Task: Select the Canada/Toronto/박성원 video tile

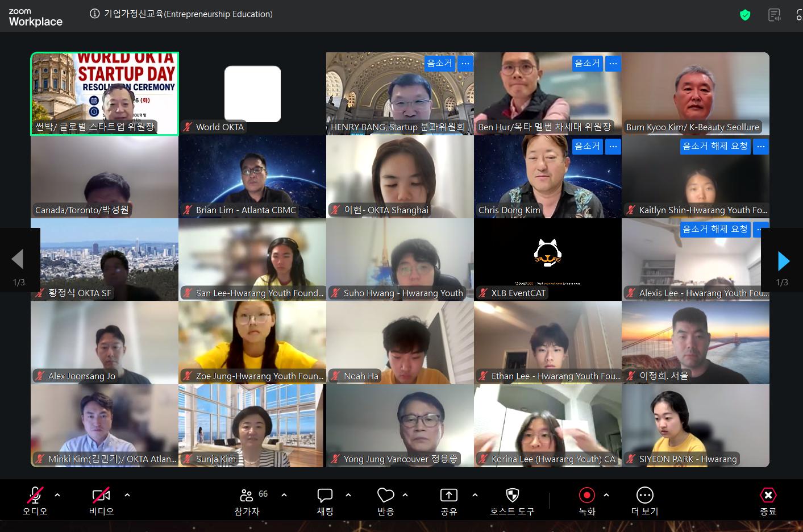Action: click(105, 177)
